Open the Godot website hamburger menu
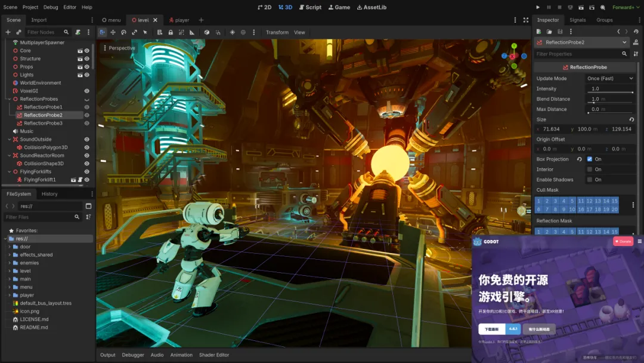Image resolution: width=644 pixels, height=363 pixels. (x=639, y=242)
